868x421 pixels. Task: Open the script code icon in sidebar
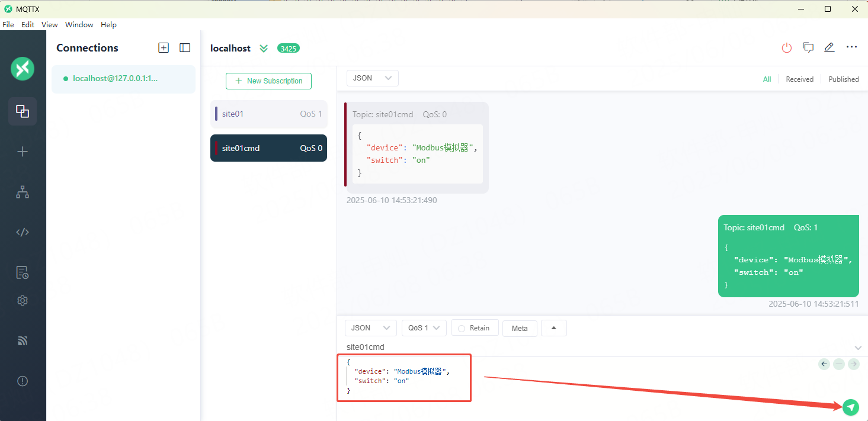click(23, 232)
